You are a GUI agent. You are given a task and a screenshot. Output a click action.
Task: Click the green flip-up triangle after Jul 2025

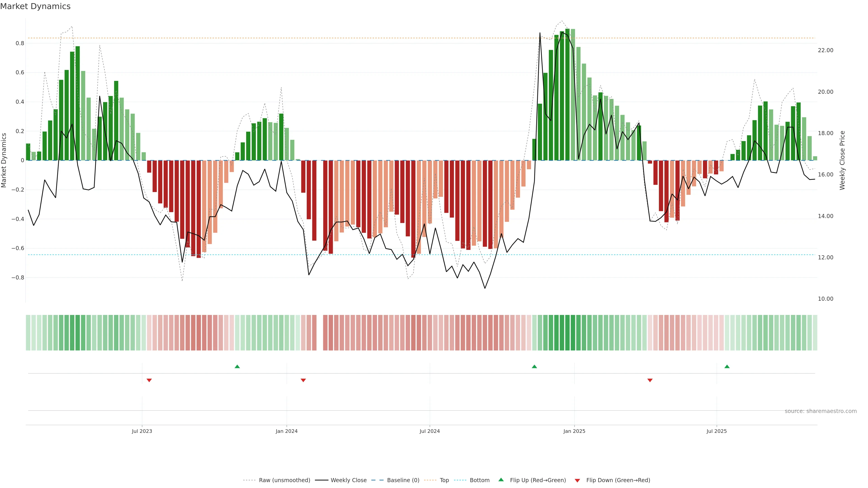coord(727,366)
